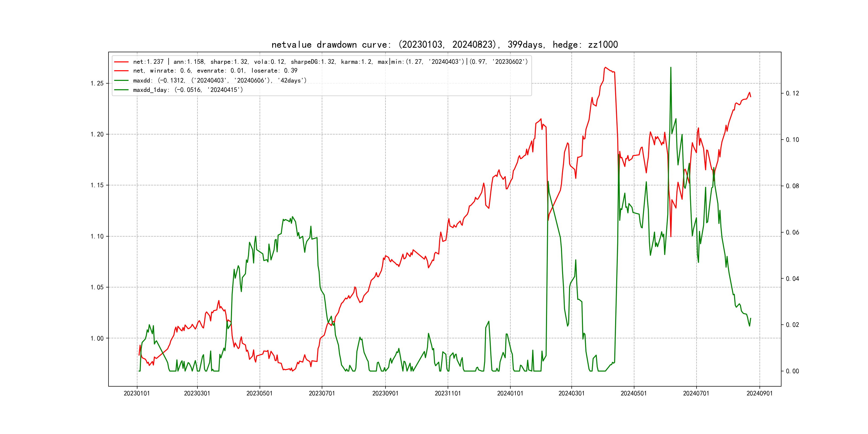Click the chart title text

444,44
